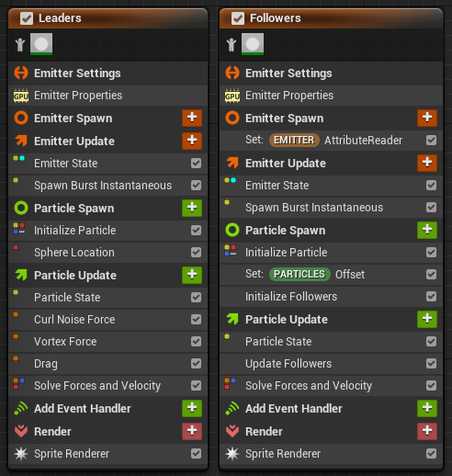This screenshot has width=452, height=476.
Task: Disable the Leaders emitter checkbox
Action: [x=27, y=18]
